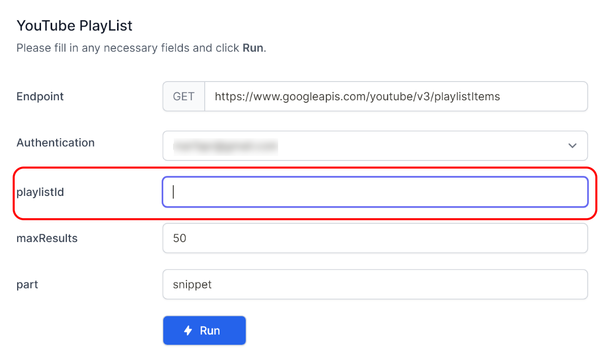Click the maxResults field showing 50

click(x=375, y=238)
